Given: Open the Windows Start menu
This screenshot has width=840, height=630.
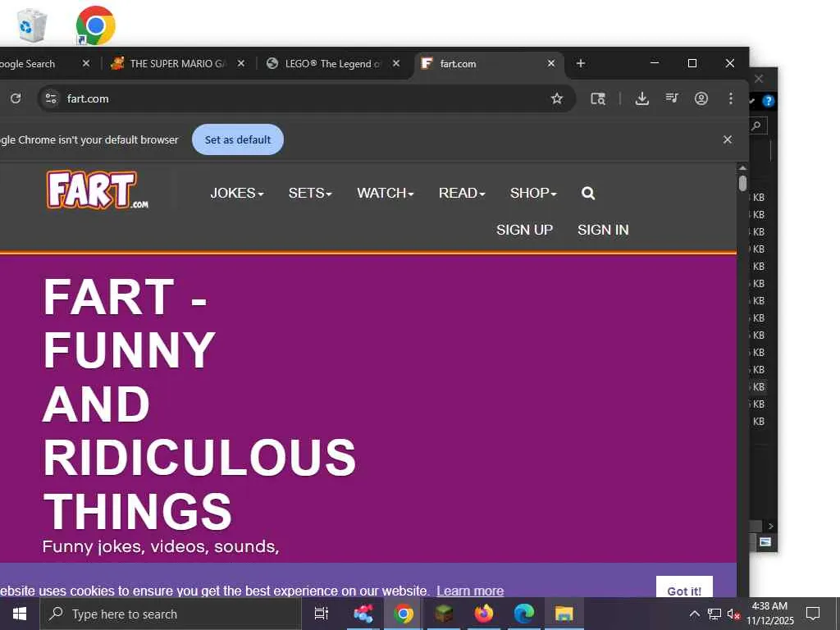Looking at the screenshot, I should 20,614.
